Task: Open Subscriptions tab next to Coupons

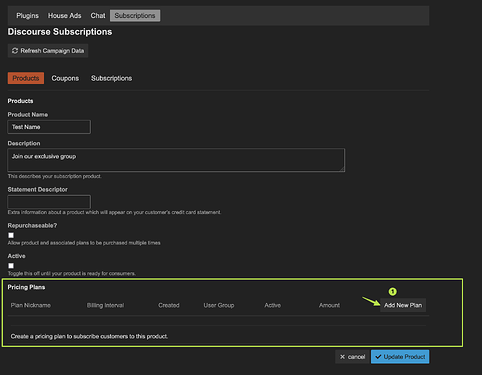Action: click(111, 78)
